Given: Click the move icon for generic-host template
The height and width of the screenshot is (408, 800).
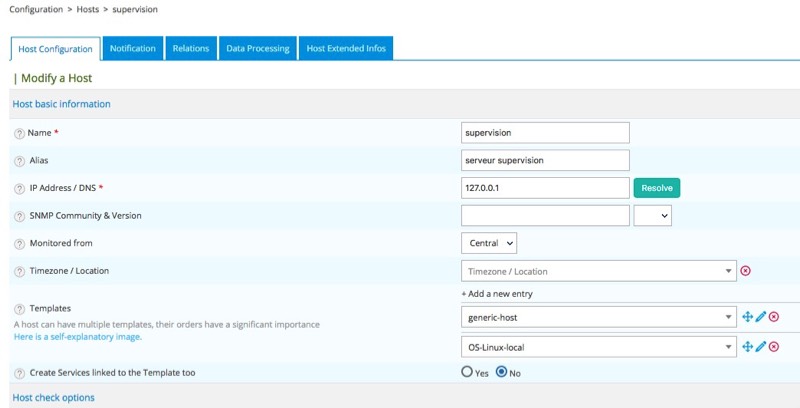Looking at the screenshot, I should pyautogui.click(x=746, y=317).
